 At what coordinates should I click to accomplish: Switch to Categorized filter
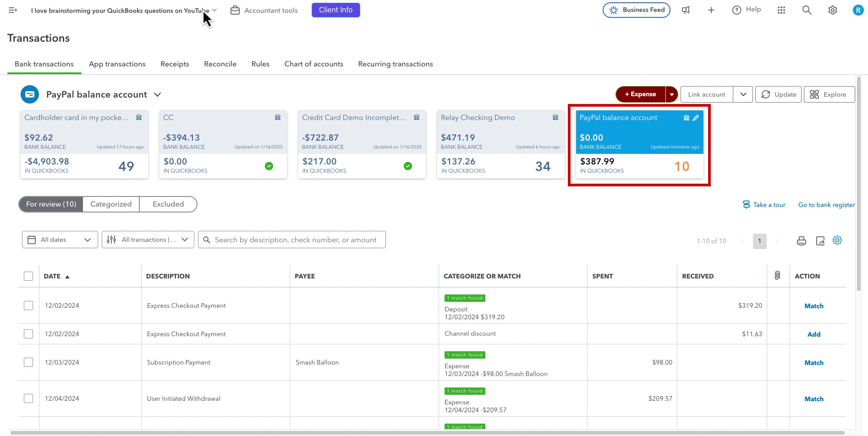tap(111, 204)
